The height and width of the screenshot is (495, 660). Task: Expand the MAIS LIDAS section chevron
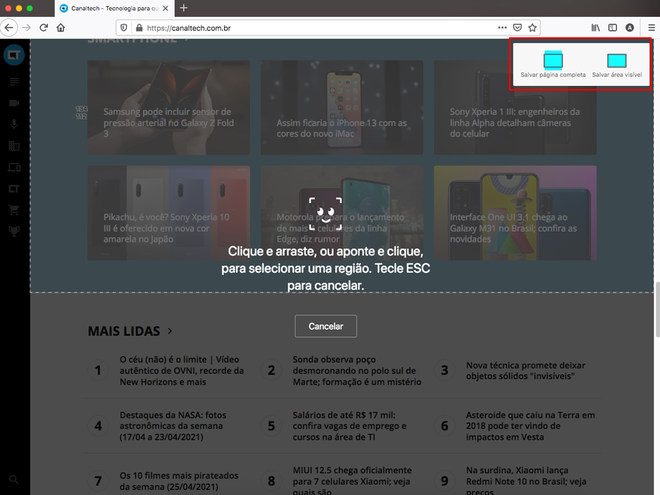click(170, 331)
